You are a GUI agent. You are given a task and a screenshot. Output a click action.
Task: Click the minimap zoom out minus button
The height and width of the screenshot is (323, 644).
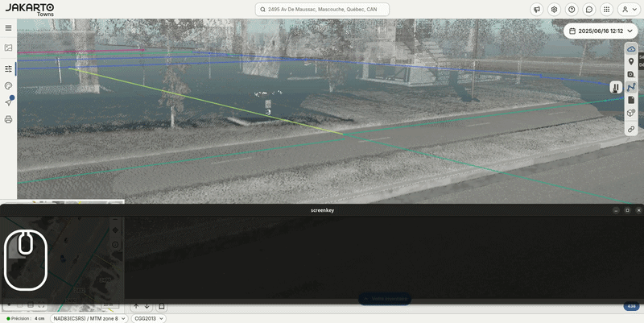tap(115, 219)
